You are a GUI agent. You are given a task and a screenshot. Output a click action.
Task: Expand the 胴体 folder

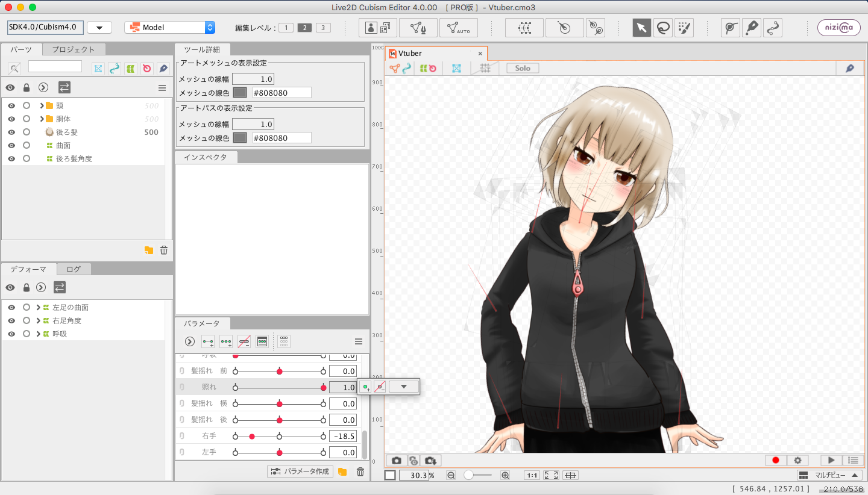(x=42, y=119)
